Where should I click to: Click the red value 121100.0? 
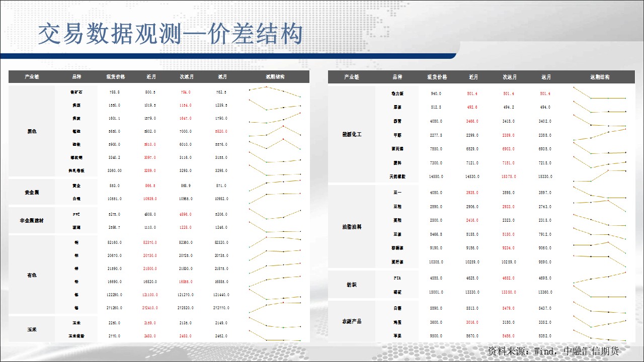coord(150,295)
